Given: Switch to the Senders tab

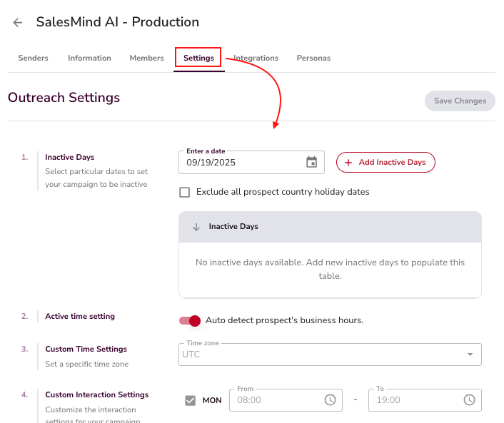Looking at the screenshot, I should click(x=33, y=58).
